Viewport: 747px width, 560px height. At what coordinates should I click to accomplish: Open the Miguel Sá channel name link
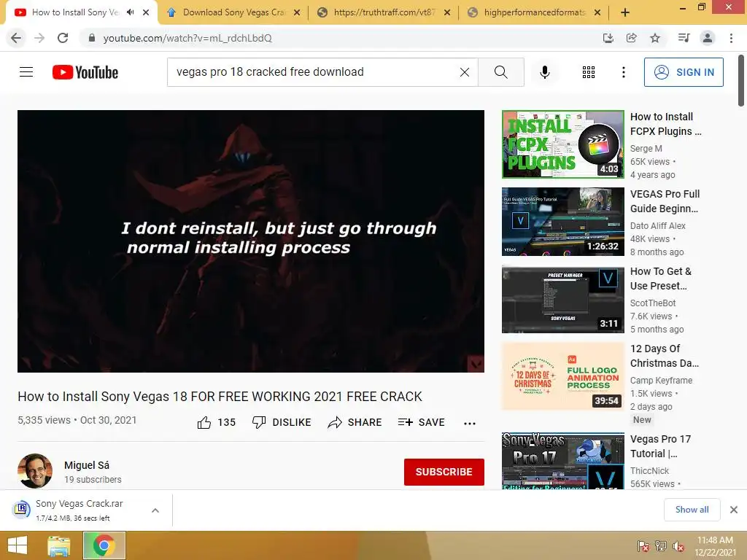pyautogui.click(x=87, y=465)
